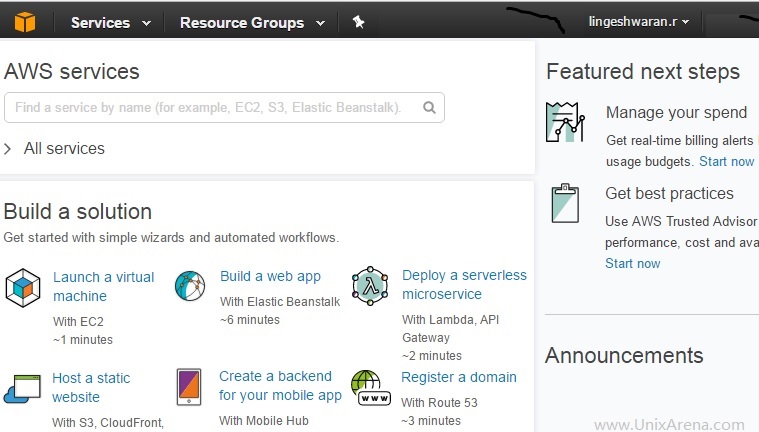
Task: Open the lingeshwaran.r account menu
Action: (638, 22)
